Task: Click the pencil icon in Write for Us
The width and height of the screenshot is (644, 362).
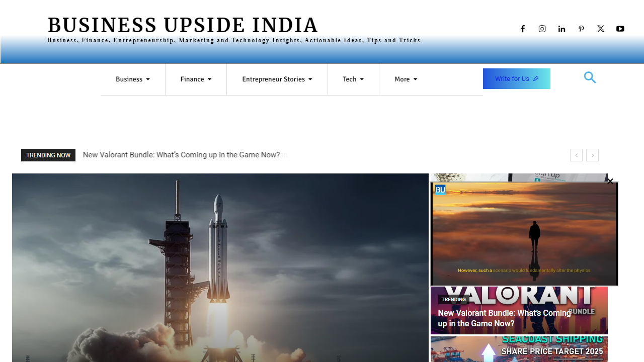Action: point(535,78)
